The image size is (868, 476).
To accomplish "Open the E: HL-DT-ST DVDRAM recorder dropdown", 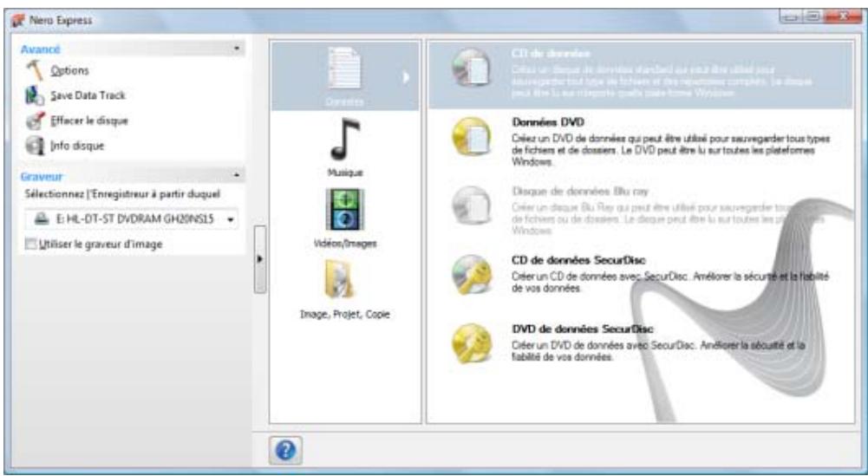I will (x=132, y=219).
